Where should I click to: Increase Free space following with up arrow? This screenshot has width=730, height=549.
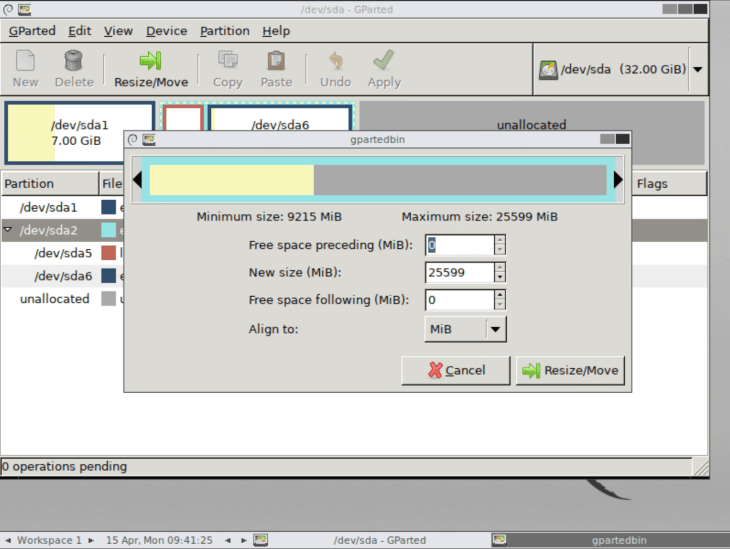(x=500, y=295)
